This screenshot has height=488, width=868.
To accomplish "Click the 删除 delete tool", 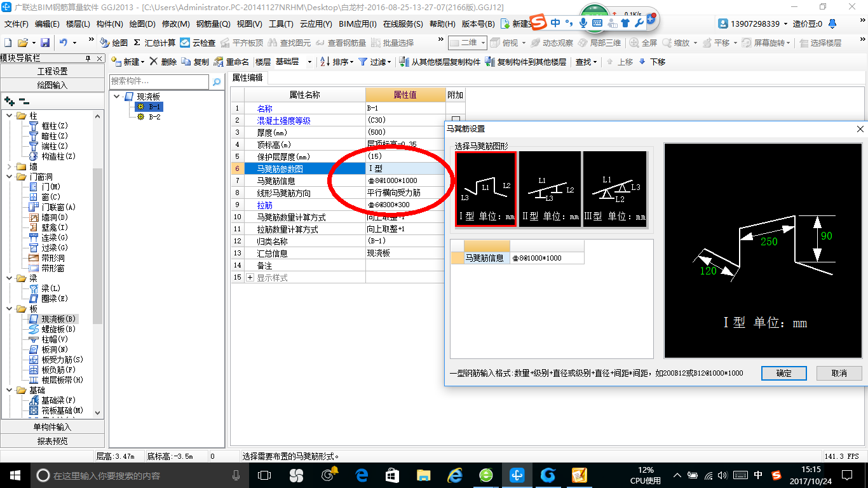I will click(163, 62).
